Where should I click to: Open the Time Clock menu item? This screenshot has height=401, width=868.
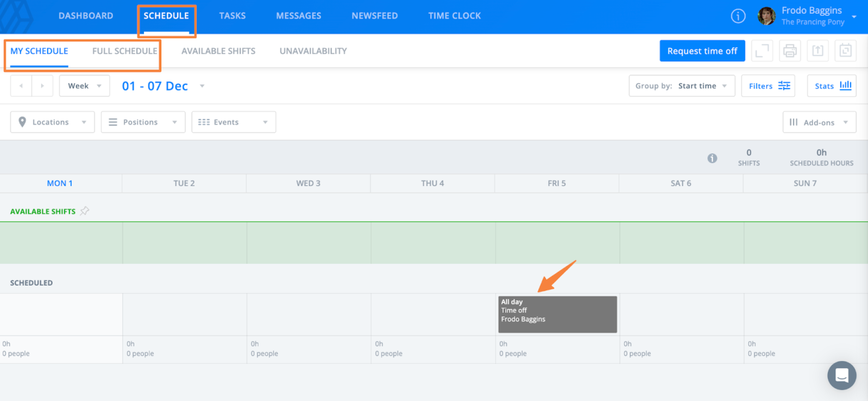pos(454,16)
